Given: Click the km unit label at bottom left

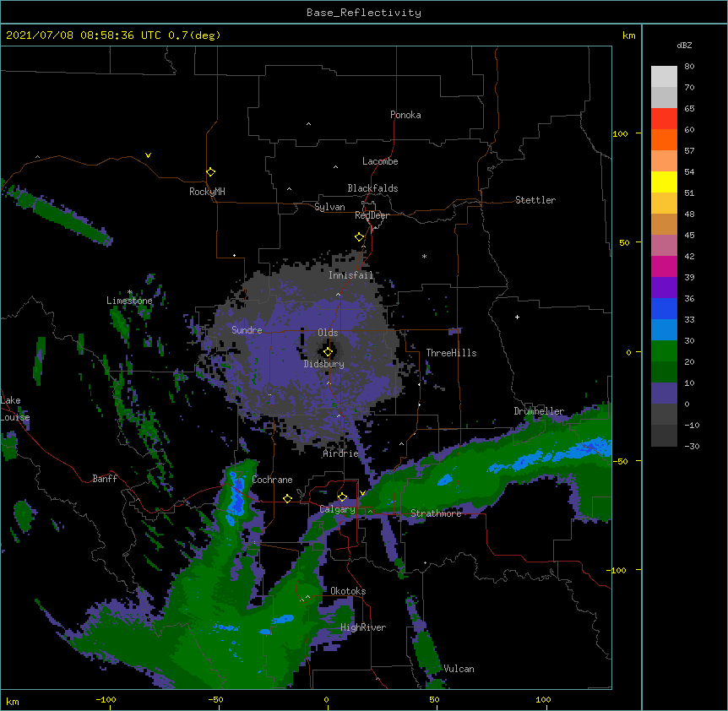Looking at the screenshot, I should [13, 701].
